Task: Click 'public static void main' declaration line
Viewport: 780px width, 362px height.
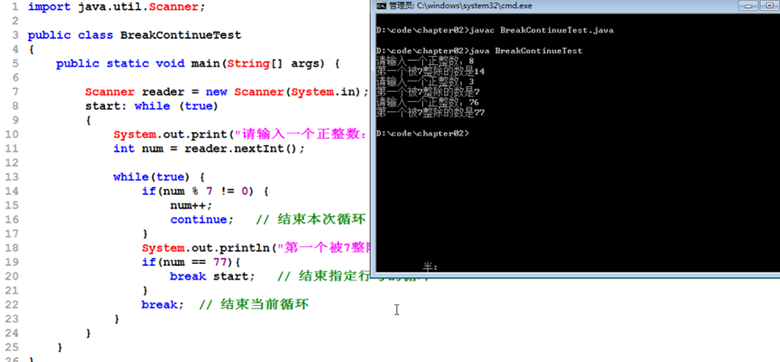Action: coord(198,64)
